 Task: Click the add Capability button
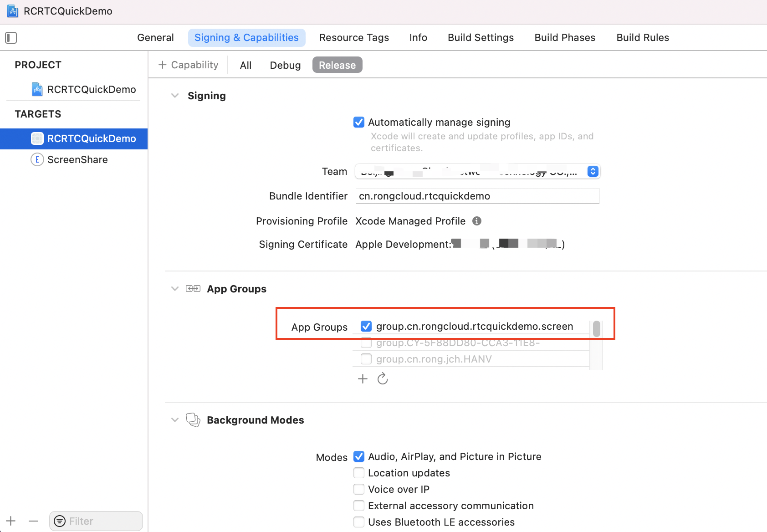pyautogui.click(x=189, y=65)
